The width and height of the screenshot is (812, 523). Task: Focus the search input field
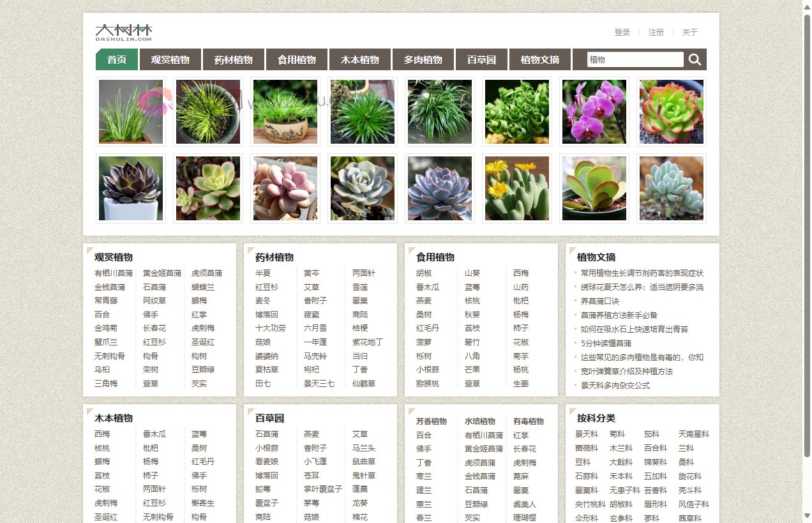pos(635,59)
